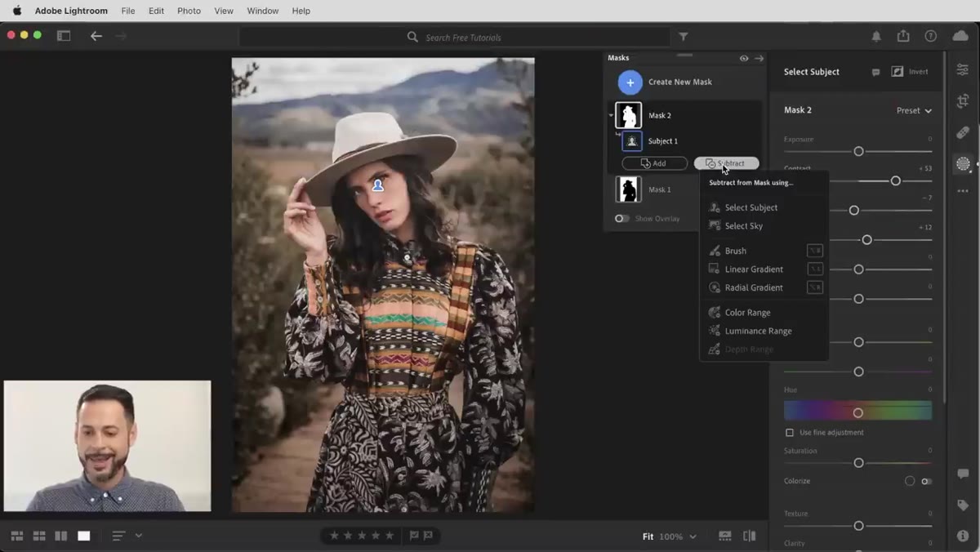Toggle the left panel layout icon

click(x=64, y=36)
